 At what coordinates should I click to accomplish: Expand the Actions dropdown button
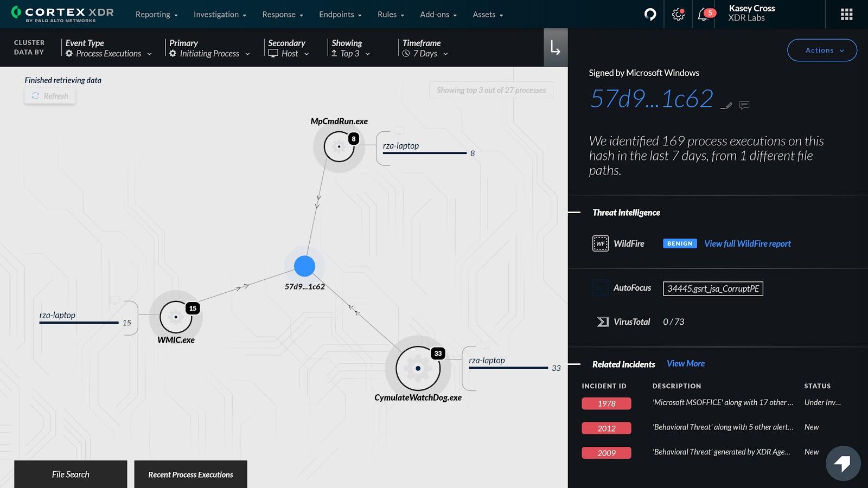point(822,50)
